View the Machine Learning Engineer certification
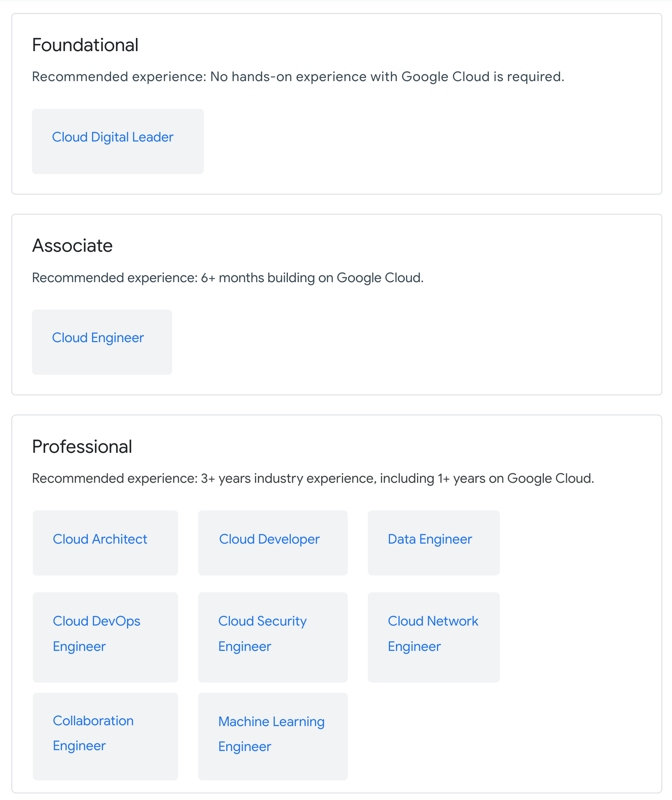Image resolution: width=672 pixels, height=800 pixels. click(x=271, y=734)
